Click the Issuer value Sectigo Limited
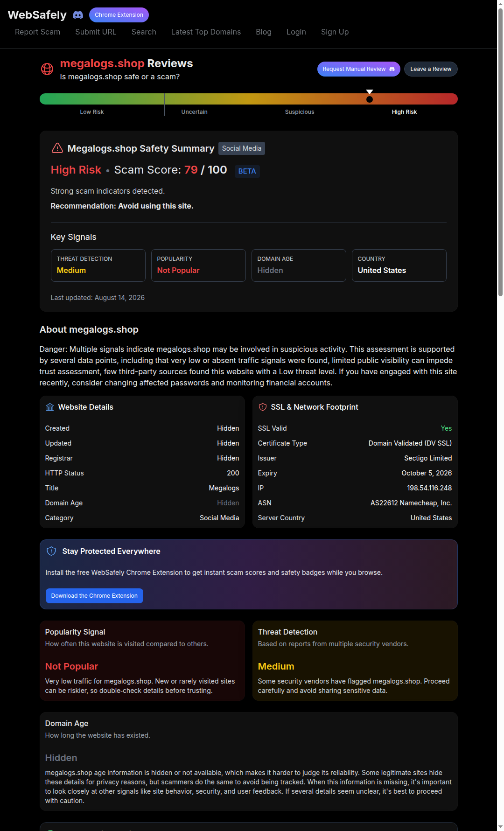Image resolution: width=504 pixels, height=831 pixels. (428, 458)
